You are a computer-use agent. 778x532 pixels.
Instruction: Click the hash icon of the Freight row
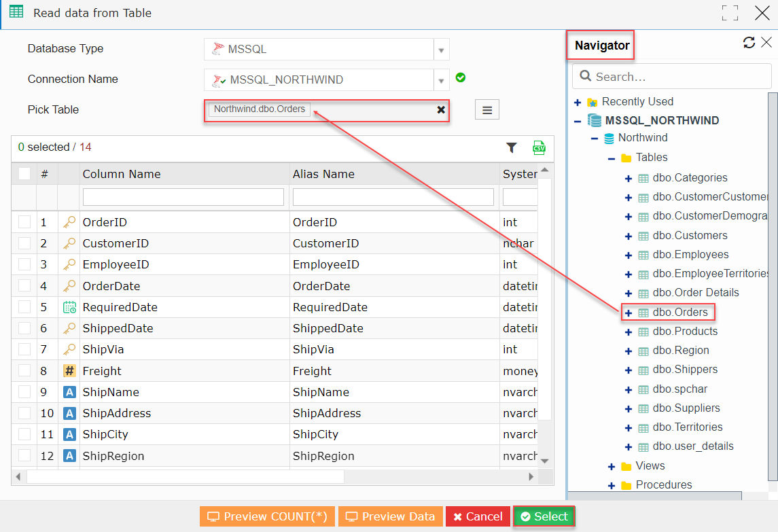[x=69, y=371]
